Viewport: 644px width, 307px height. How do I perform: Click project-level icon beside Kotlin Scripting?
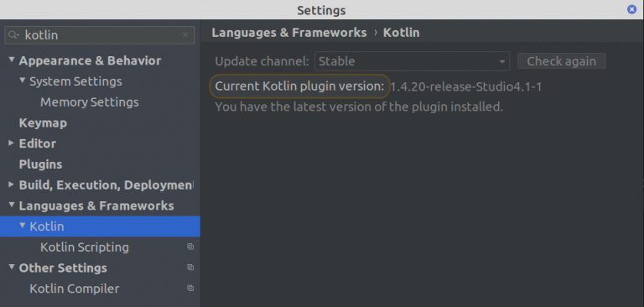click(x=190, y=247)
